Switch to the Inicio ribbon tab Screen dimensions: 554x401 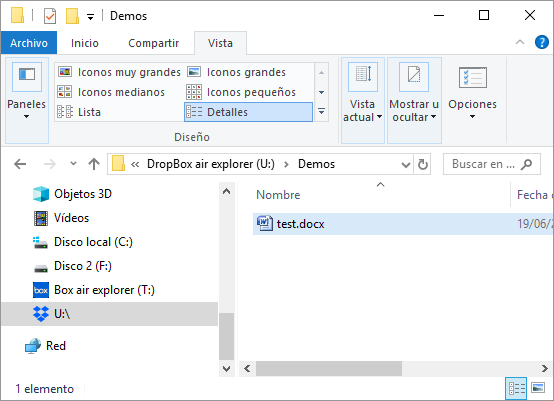click(85, 43)
